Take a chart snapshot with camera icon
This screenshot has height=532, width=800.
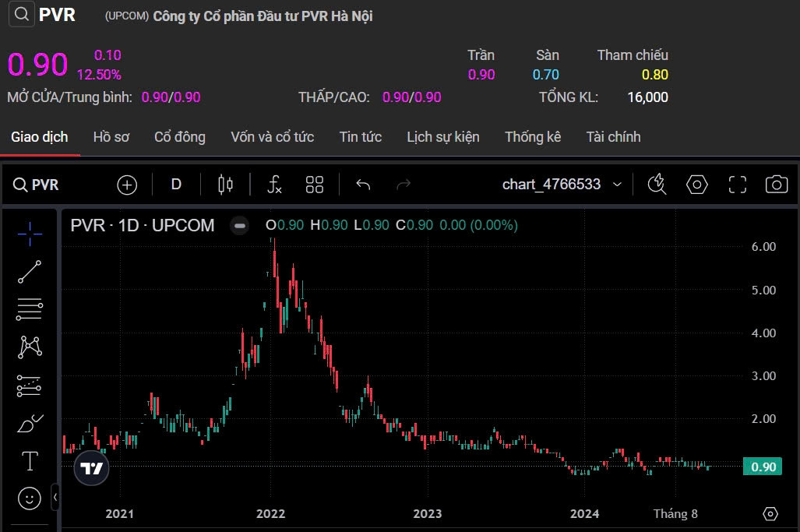[777, 184]
